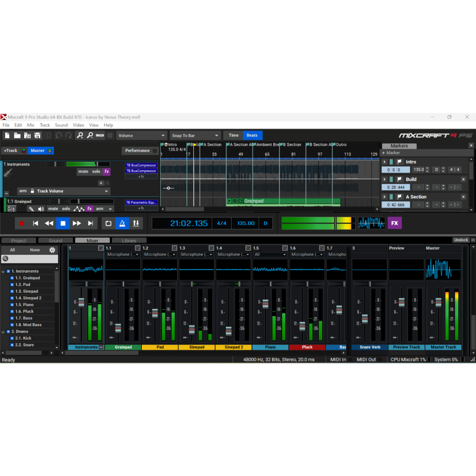The width and height of the screenshot is (476, 476).
Task: Open the fx panel of Grainpad track
Action: pyautogui.click(x=90, y=209)
